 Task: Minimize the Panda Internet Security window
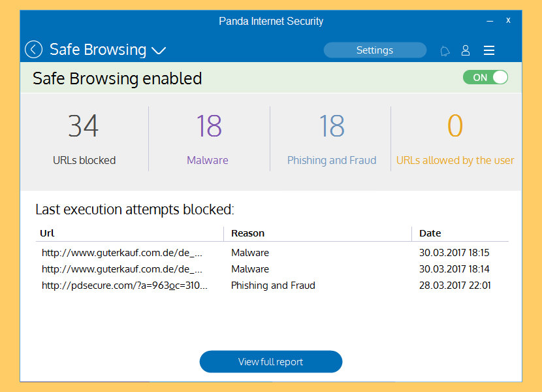tap(490, 21)
